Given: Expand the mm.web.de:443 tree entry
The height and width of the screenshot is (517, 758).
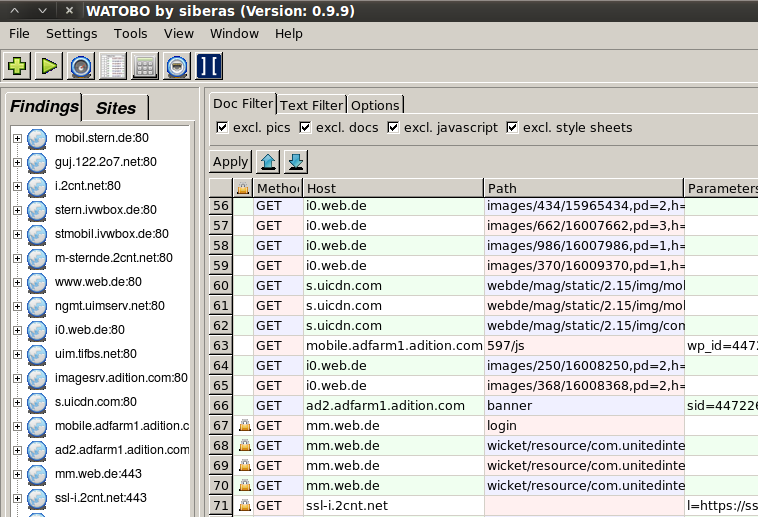Looking at the screenshot, I should [x=17, y=474].
